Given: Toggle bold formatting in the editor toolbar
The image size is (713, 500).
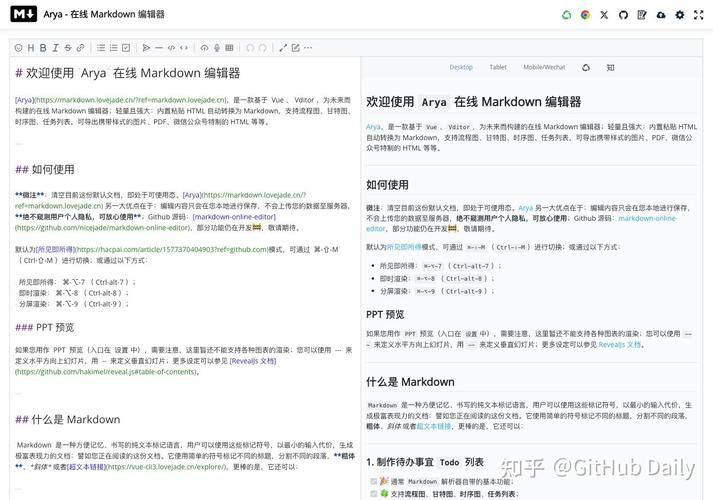Looking at the screenshot, I should point(43,48).
